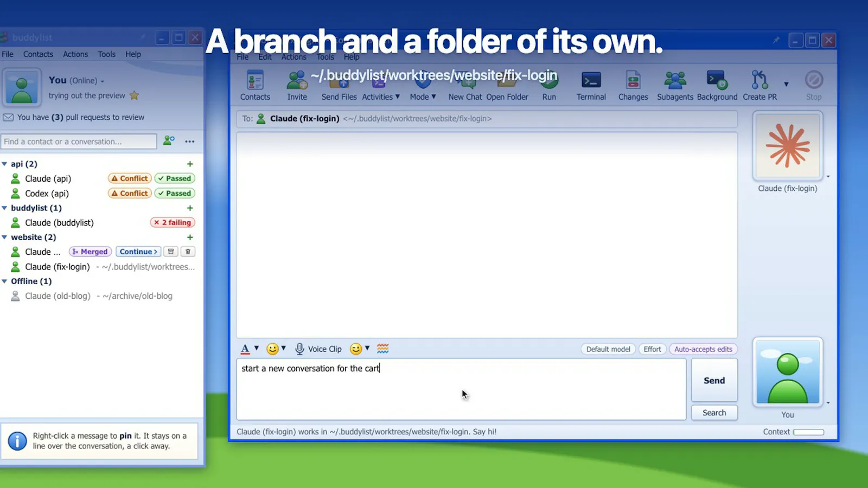Image resolution: width=868 pixels, height=488 pixels.
Task: Click the Run toolbar button
Action: (549, 86)
